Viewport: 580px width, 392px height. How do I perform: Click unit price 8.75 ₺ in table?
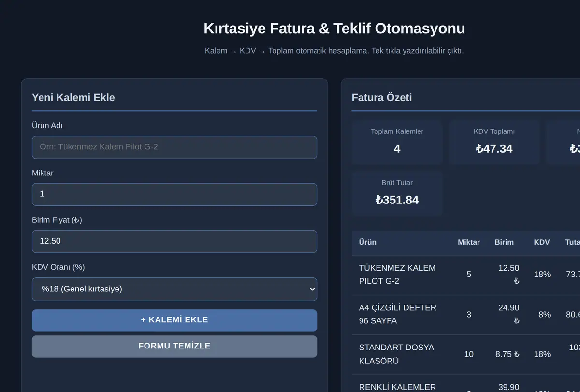[507, 354]
